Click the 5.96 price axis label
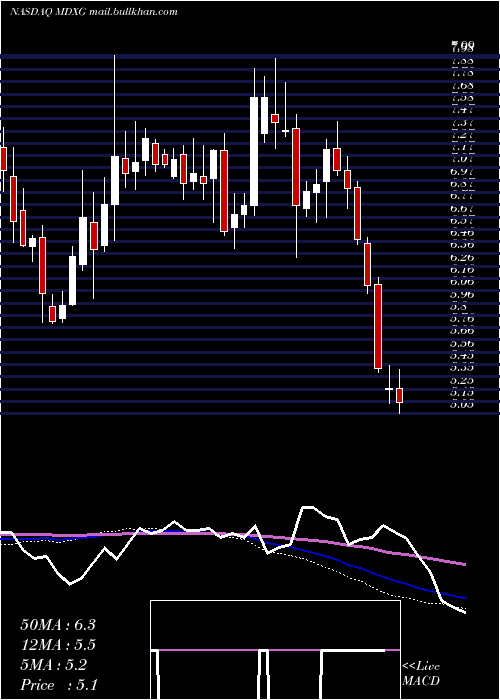This screenshot has width=500, height=700. point(462,295)
